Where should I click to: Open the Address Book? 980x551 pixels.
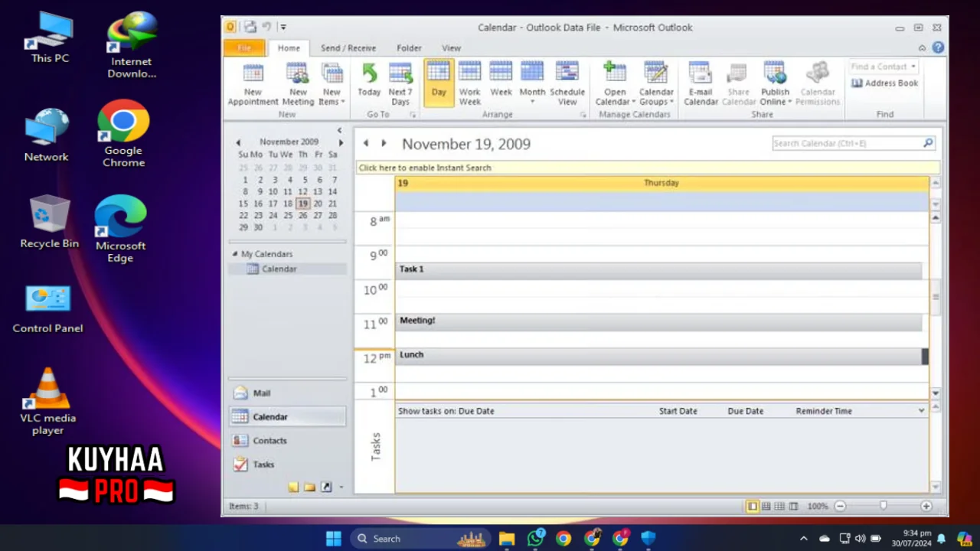(x=884, y=83)
